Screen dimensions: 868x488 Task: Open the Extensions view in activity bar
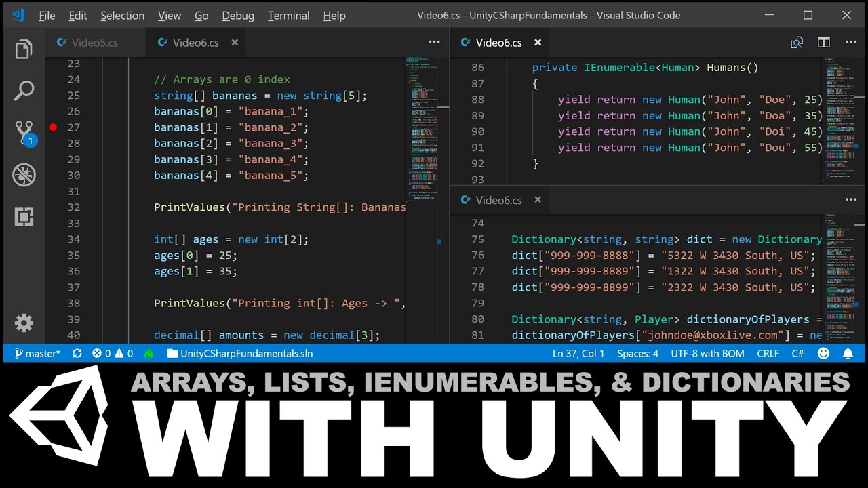24,218
